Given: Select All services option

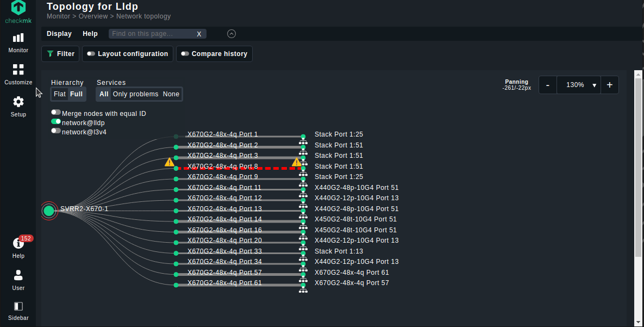Looking at the screenshot, I should click(x=104, y=94).
